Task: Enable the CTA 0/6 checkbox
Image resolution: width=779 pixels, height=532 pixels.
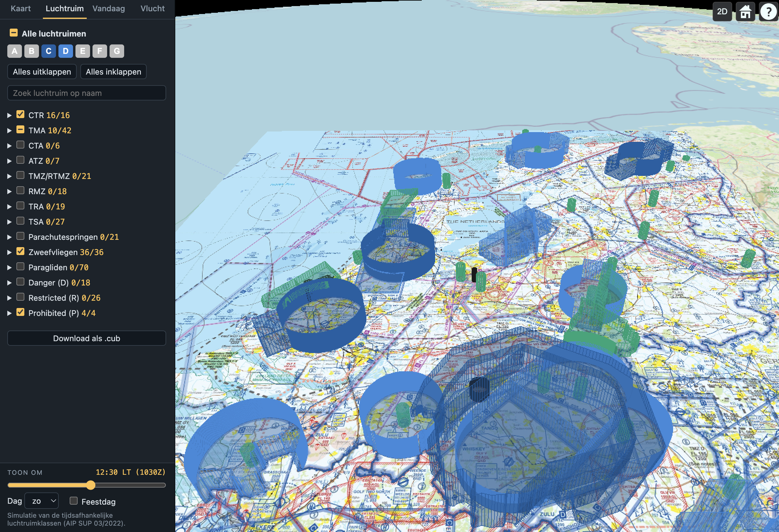Action: click(20, 145)
